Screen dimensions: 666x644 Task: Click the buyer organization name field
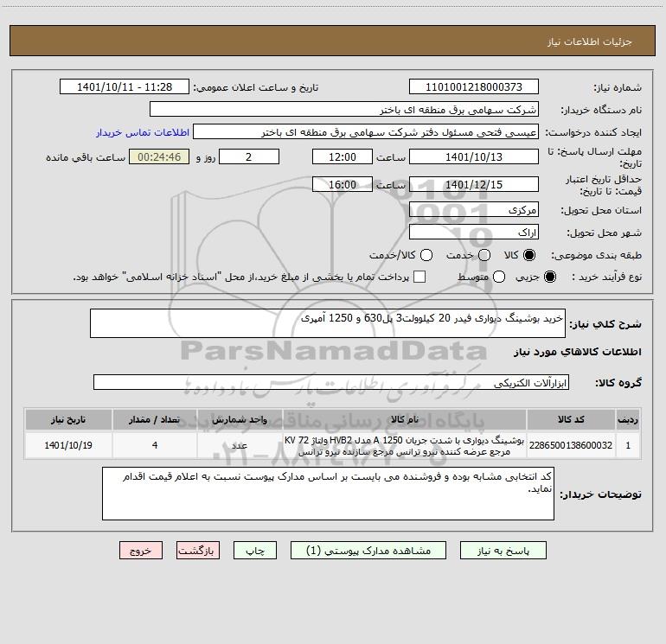point(344,110)
